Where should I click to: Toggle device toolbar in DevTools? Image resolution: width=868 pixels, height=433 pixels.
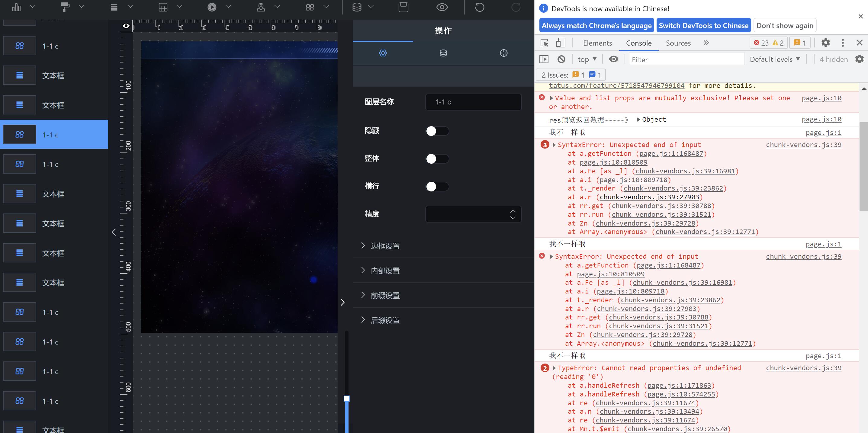560,43
